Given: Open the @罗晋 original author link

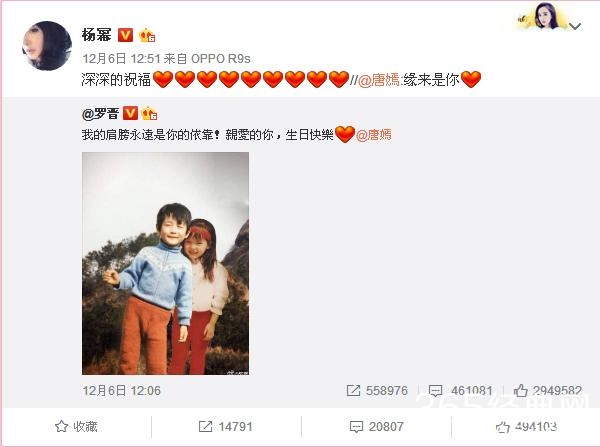Looking at the screenshot, I should [x=101, y=114].
